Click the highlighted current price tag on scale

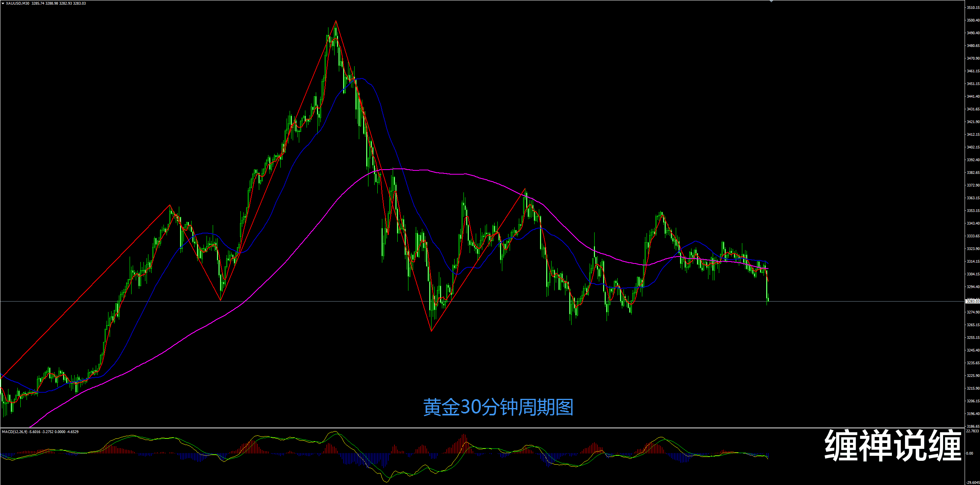(972, 301)
